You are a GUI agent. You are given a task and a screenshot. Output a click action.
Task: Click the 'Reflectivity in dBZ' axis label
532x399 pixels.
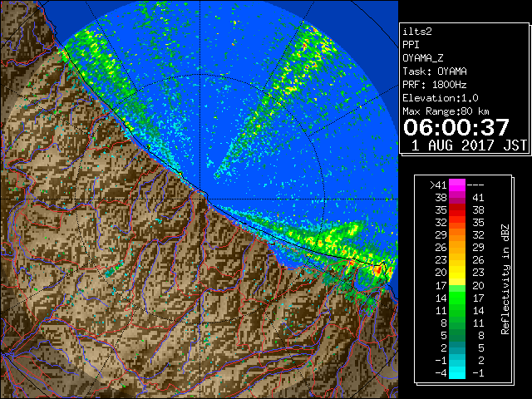coord(505,279)
